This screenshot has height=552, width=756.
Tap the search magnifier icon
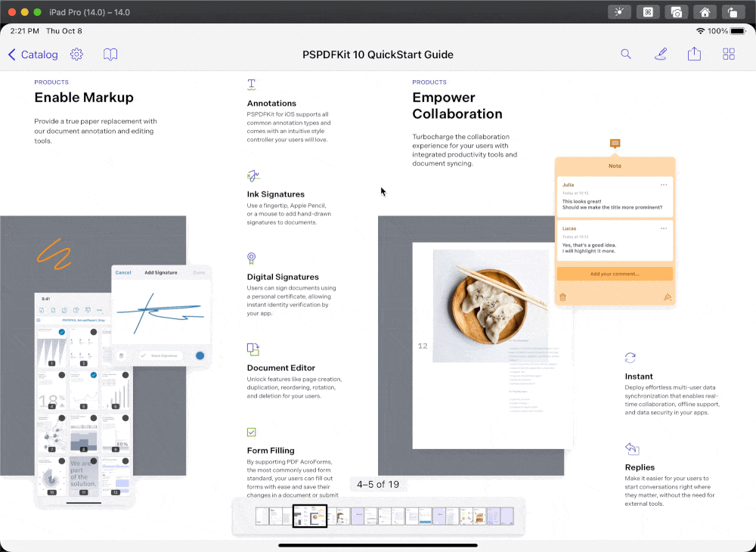[626, 54]
